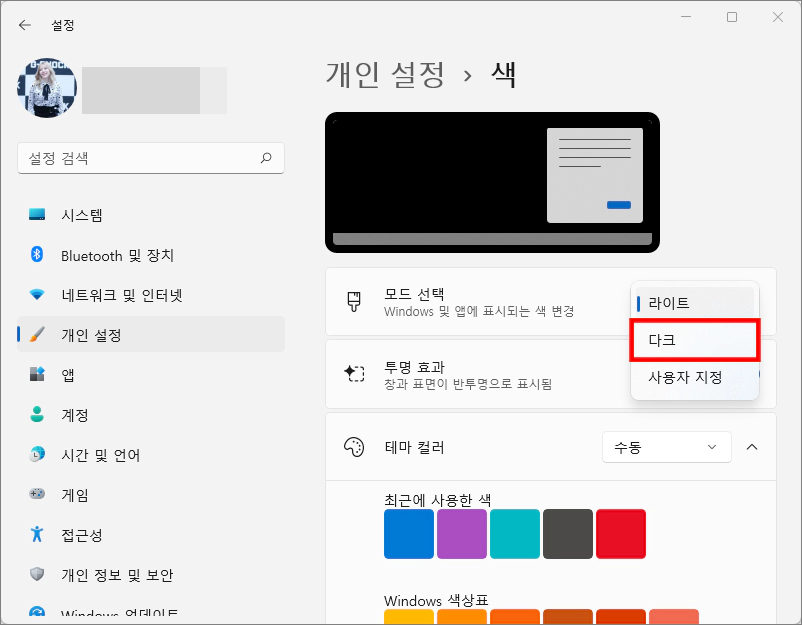
Task: Click the 테마 컬러 heading text
Action: [414, 448]
